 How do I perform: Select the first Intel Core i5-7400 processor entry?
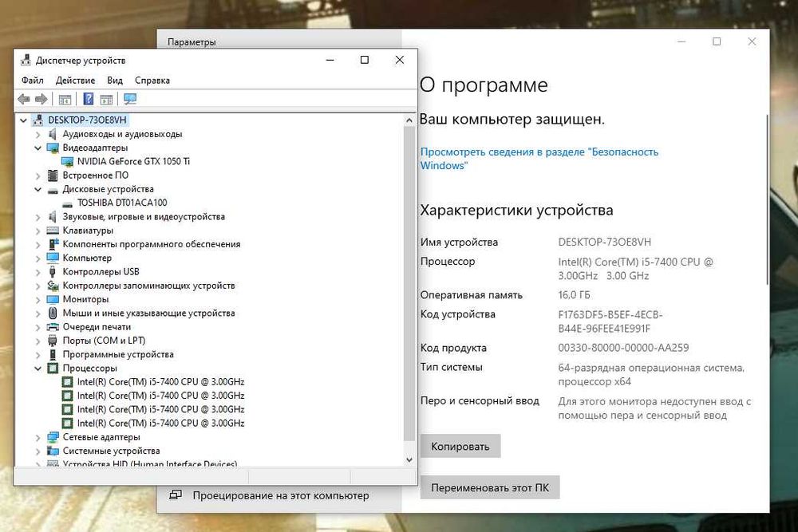click(x=160, y=382)
